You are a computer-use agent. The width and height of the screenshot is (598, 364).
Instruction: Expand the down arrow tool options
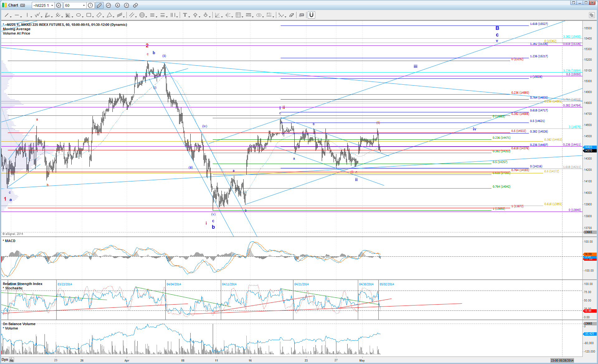point(210,16)
